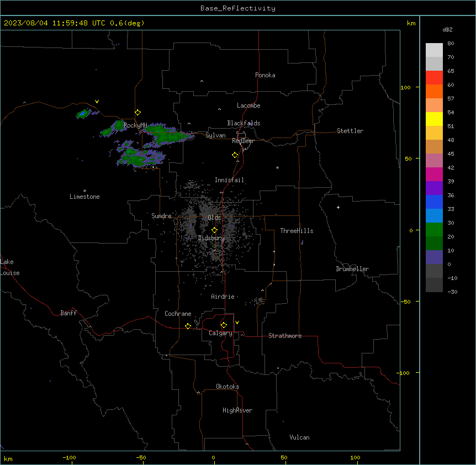Select the Sylvan label
This screenshot has height=465, width=476.
pyautogui.click(x=215, y=135)
